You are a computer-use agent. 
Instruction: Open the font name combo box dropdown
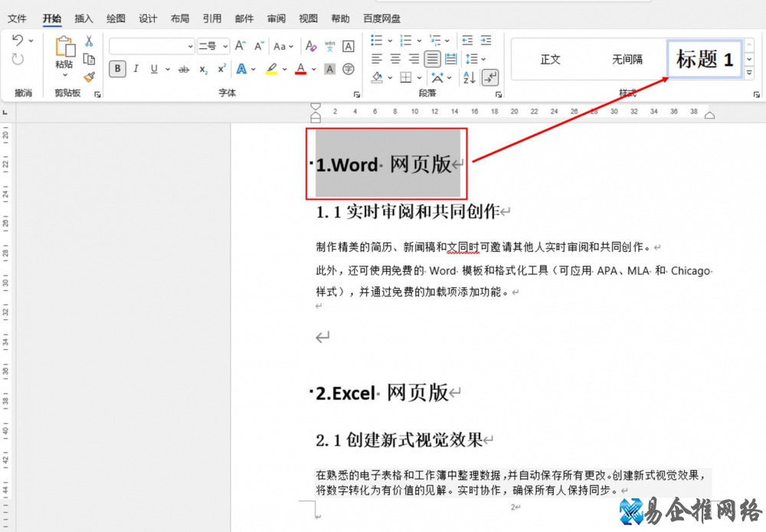point(190,47)
